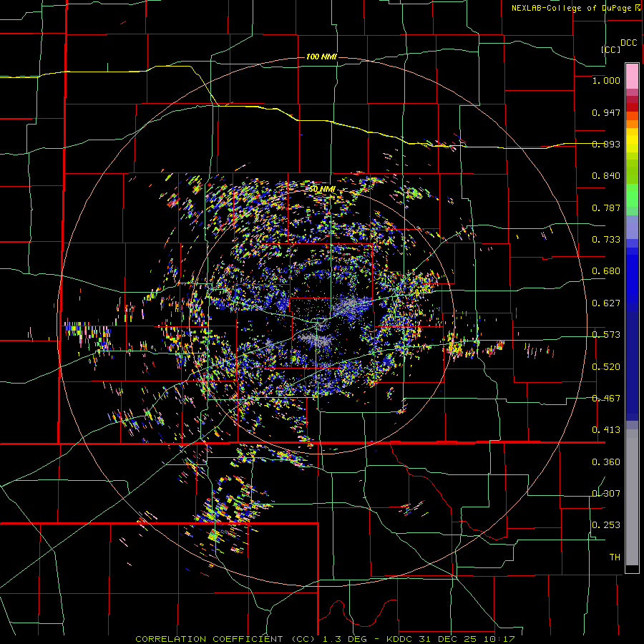
Task: Click the 0.467 scale value
Action: [x=606, y=399]
